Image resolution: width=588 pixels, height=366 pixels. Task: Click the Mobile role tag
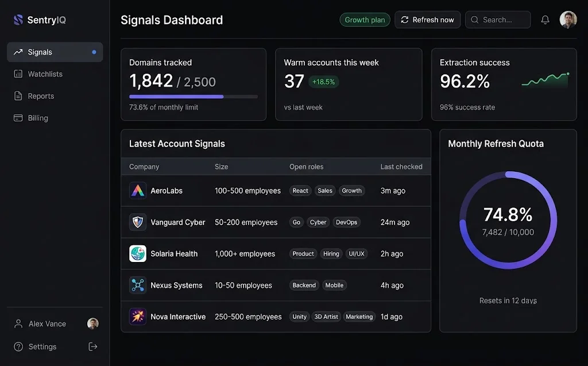(334, 286)
